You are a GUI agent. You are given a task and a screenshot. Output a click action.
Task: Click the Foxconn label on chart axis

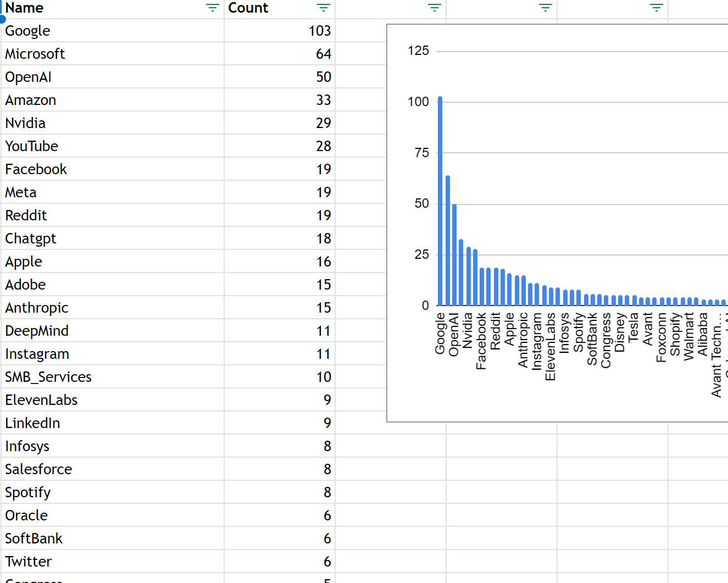point(662,337)
